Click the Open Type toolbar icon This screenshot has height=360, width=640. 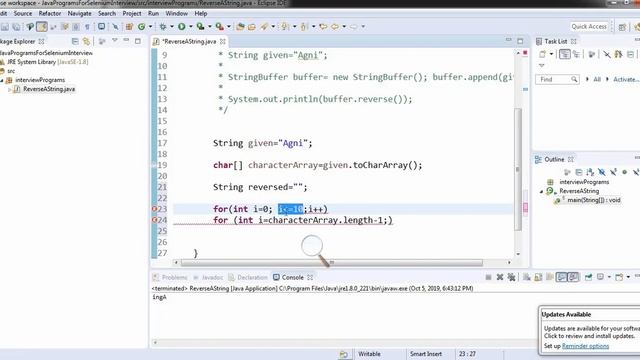[x=240, y=27]
